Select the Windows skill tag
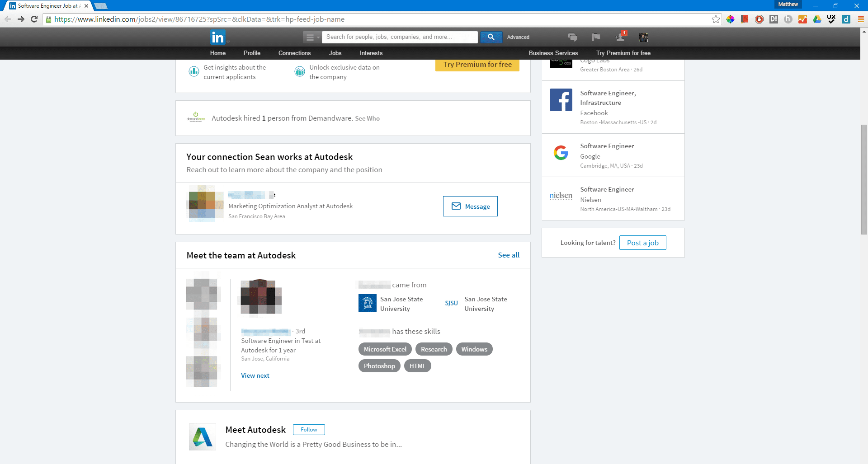Image resolution: width=868 pixels, height=464 pixels. (x=474, y=349)
